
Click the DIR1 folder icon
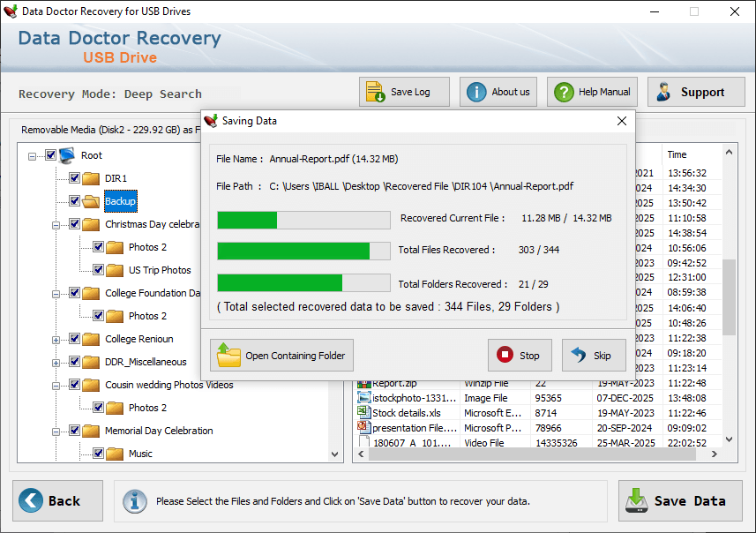point(91,178)
